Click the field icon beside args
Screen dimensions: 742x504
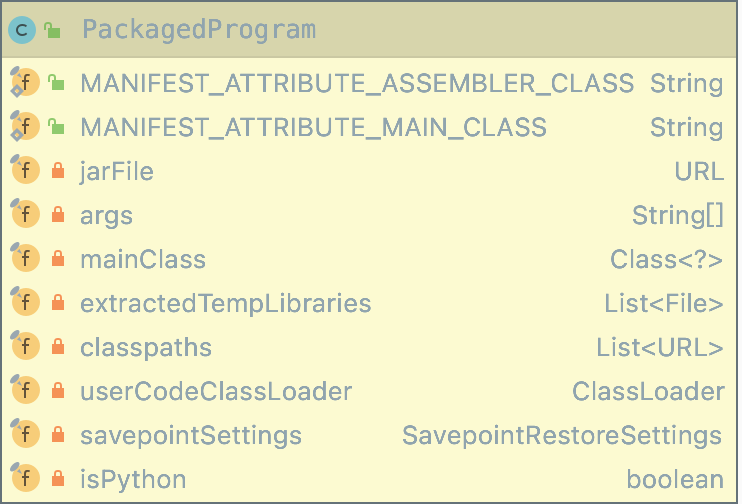[25, 213]
